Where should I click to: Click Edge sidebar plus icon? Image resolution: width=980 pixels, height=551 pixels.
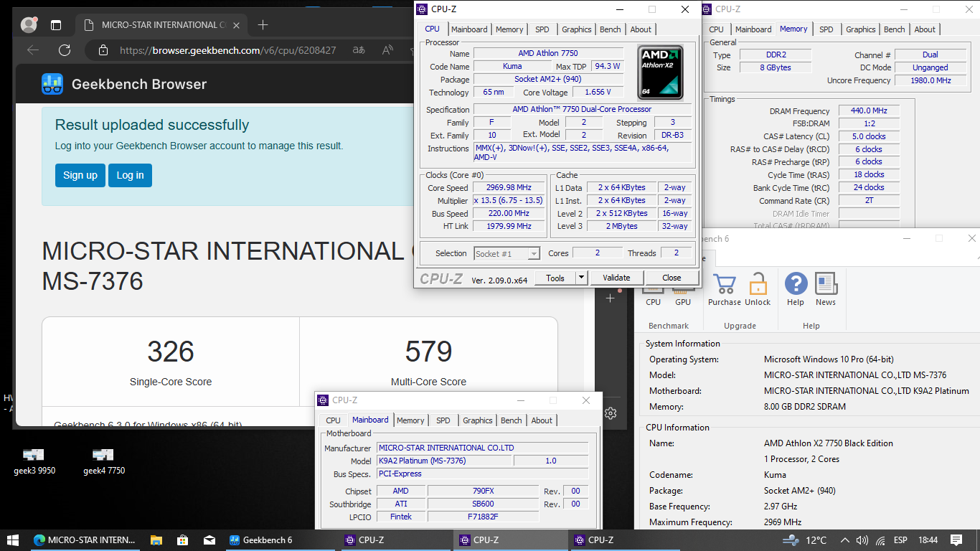click(611, 298)
